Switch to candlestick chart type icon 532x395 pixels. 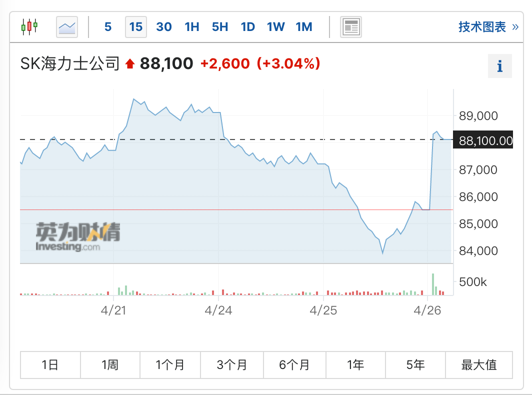29,26
